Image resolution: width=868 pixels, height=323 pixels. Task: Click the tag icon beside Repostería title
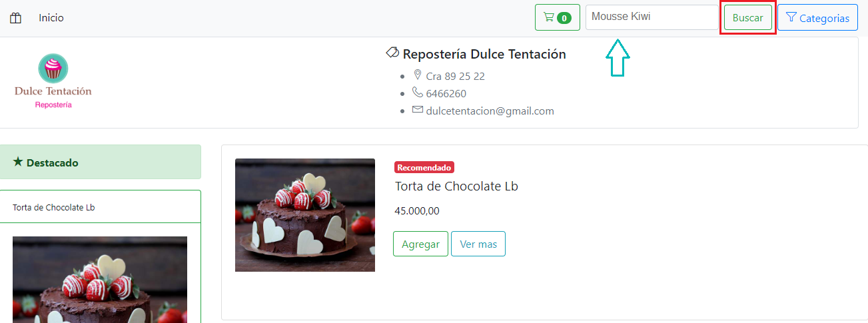(392, 53)
